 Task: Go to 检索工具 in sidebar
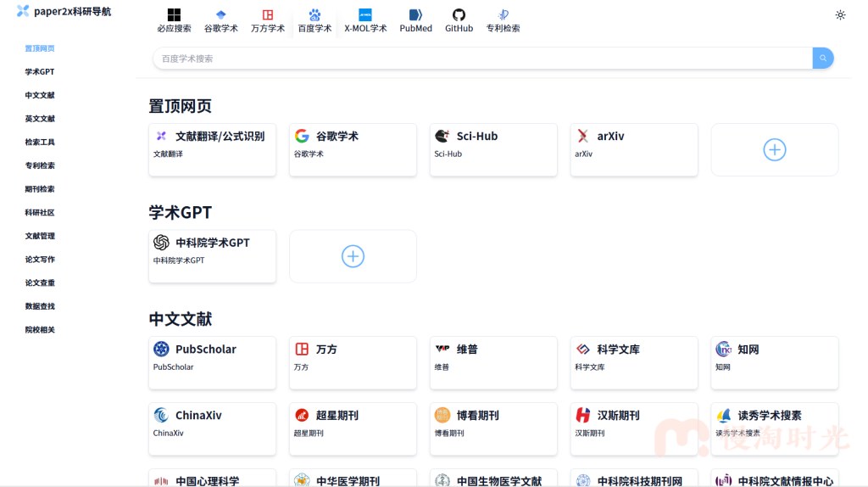tap(40, 143)
